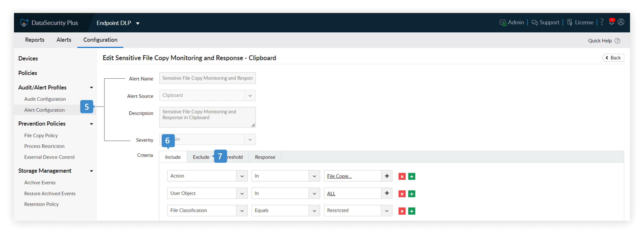Open the user profile icon
This screenshot has width=644, height=236.
pos(621,22)
